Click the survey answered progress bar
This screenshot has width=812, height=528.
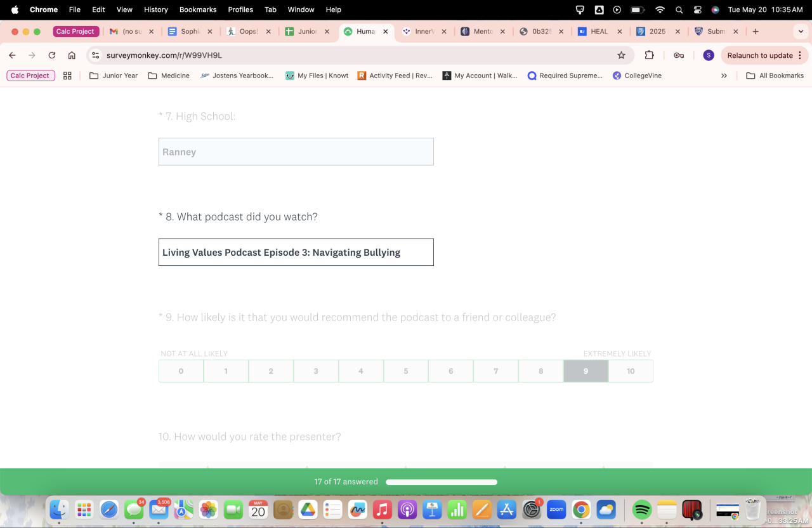[442, 482]
